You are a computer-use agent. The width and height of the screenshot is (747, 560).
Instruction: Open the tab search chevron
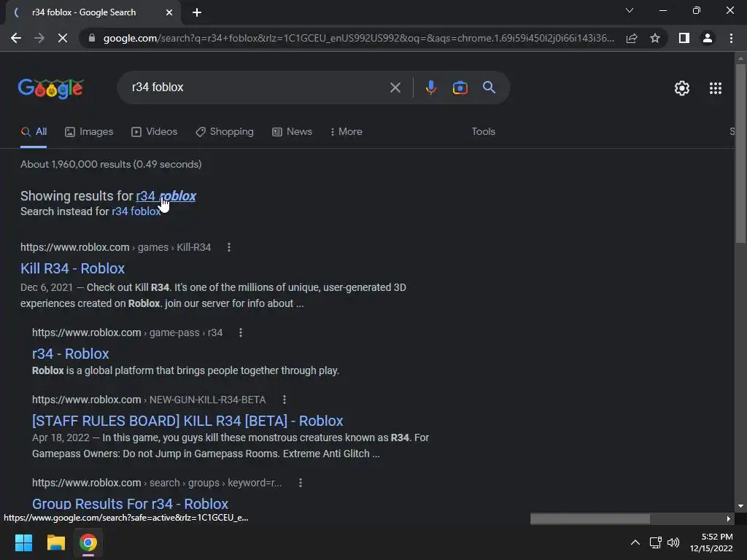pyautogui.click(x=630, y=10)
